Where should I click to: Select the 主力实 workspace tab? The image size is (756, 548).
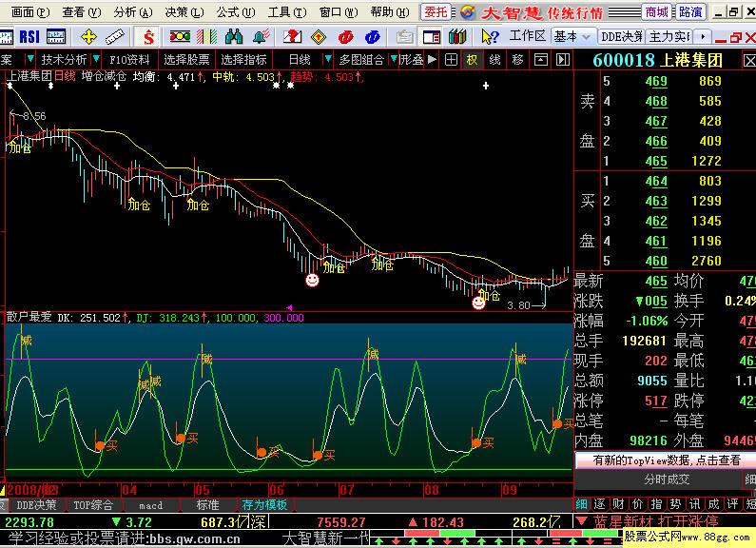[x=669, y=37]
